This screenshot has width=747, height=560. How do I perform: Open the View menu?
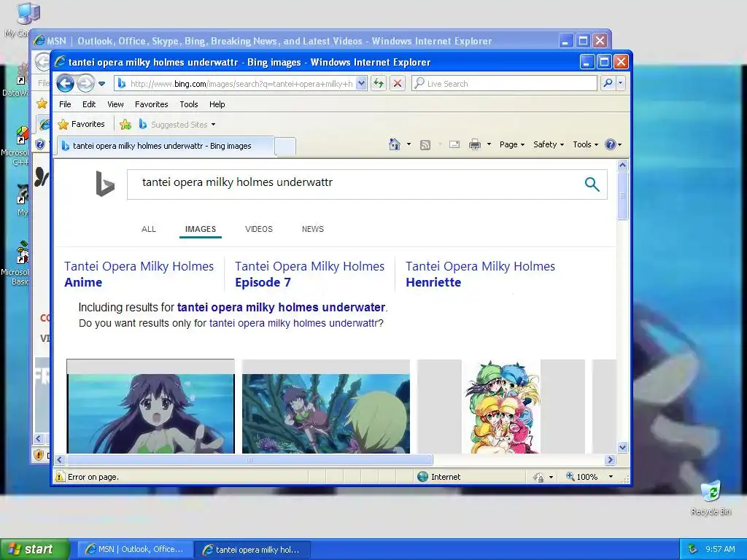point(115,104)
